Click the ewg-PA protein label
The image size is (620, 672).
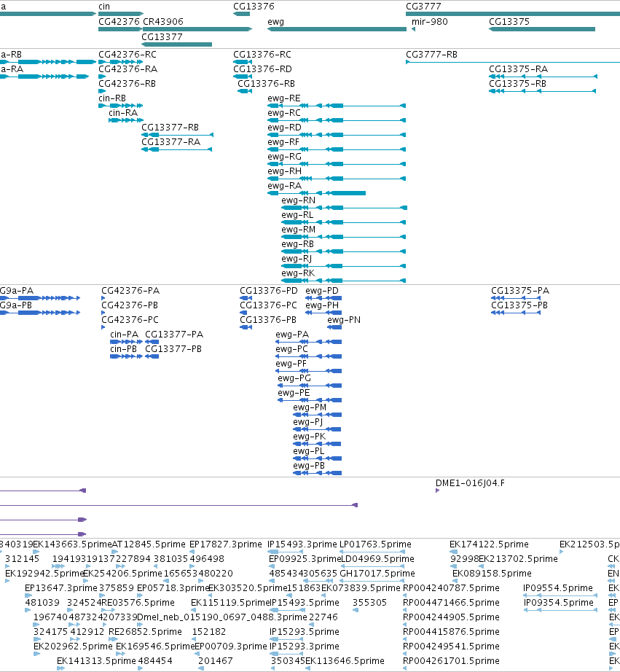point(292,335)
